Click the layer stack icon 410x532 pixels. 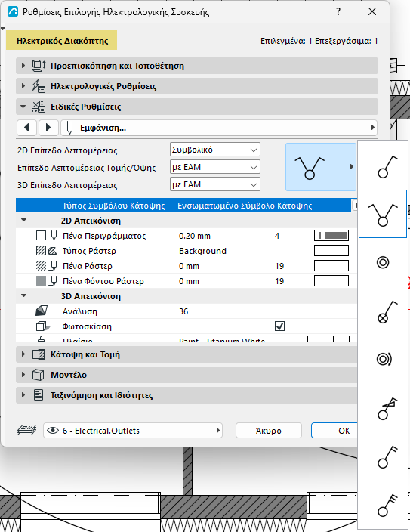[26, 430]
